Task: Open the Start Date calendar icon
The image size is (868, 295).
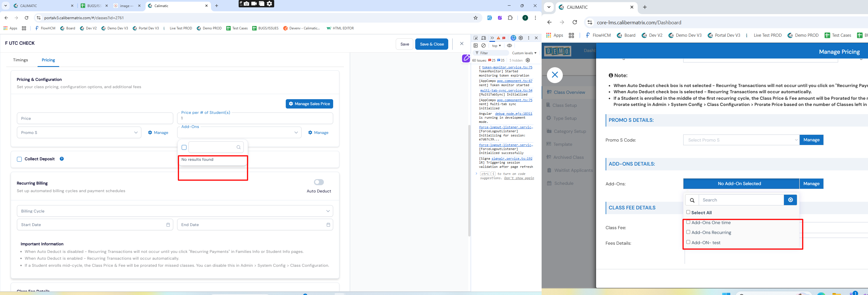Action: (168, 225)
